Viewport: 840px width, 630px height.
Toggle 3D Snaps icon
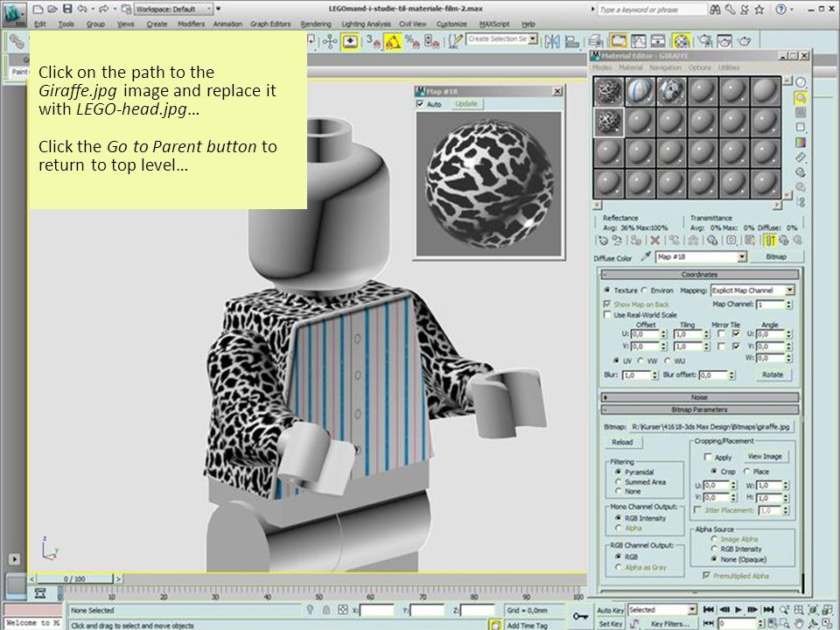tap(374, 41)
